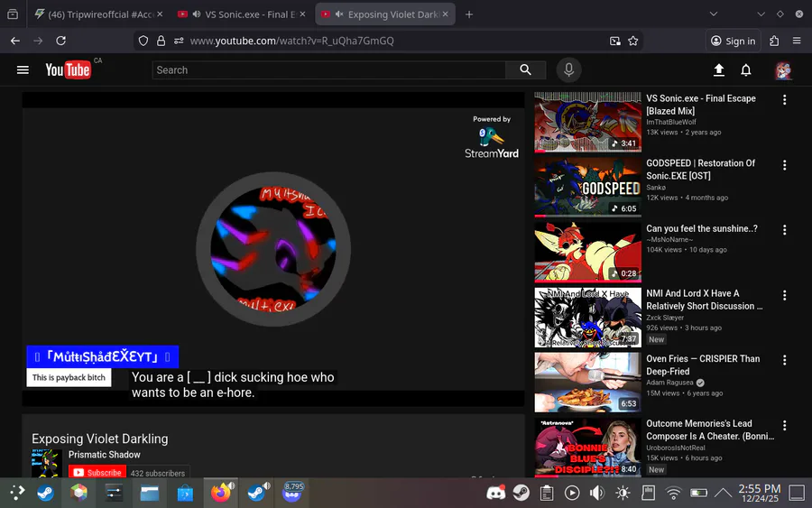Screen dimensions: 812x508
Task: Click the "432 subscribers" count text
Action: click(x=157, y=474)
